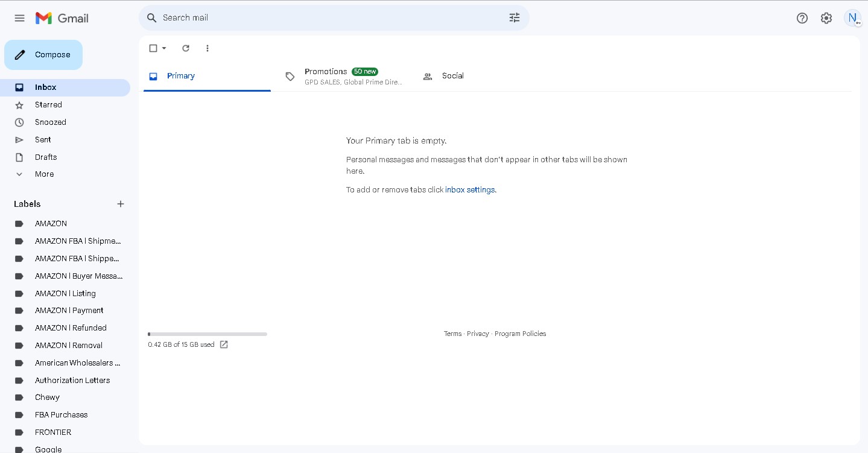This screenshot has height=453, width=868.
Task: Open the Privacy link
Action: (478, 334)
